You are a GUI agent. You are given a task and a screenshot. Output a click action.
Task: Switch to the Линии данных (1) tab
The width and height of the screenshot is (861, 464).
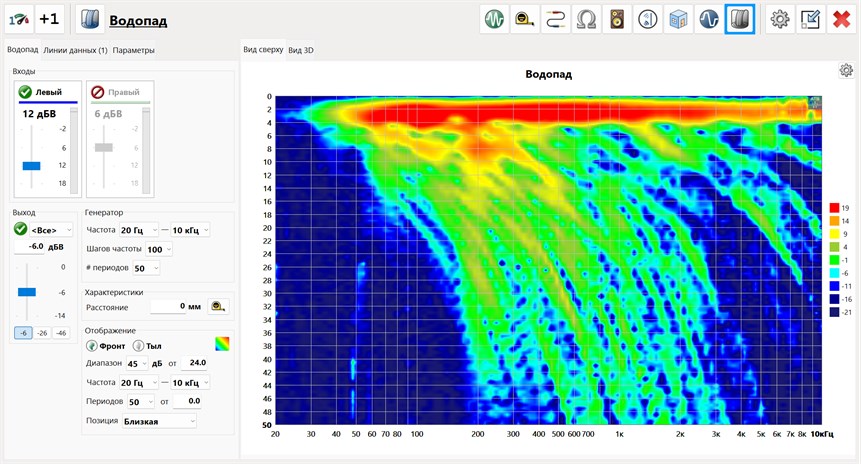75,50
